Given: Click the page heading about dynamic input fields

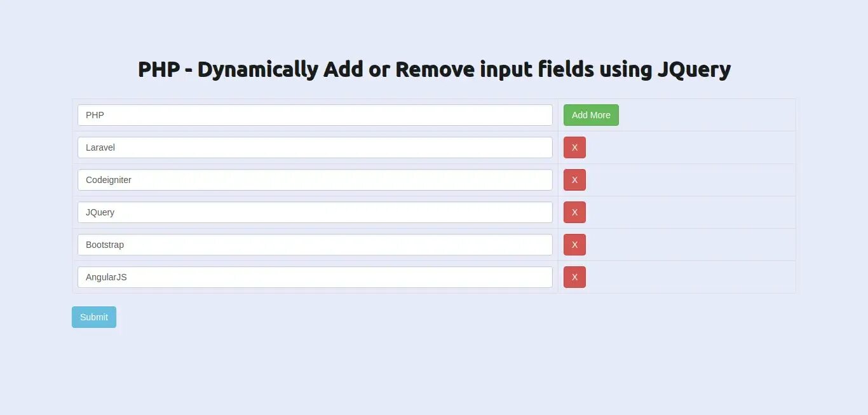Looking at the screenshot, I should [434, 69].
